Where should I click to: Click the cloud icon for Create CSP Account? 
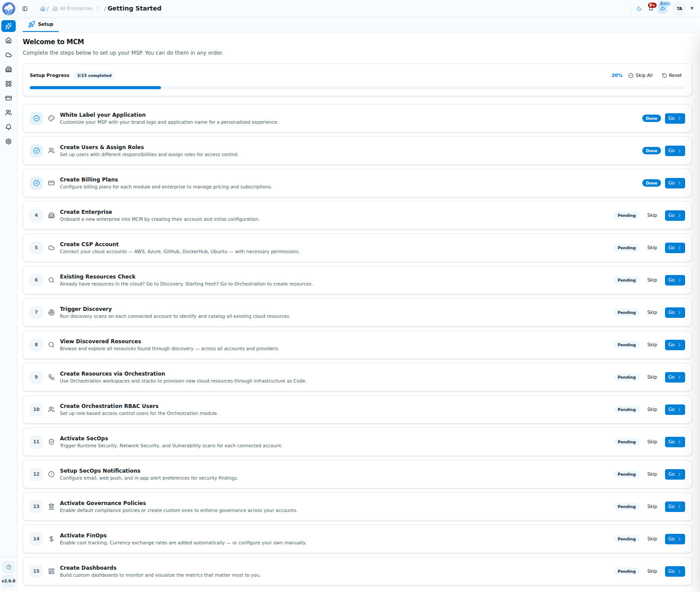point(51,248)
